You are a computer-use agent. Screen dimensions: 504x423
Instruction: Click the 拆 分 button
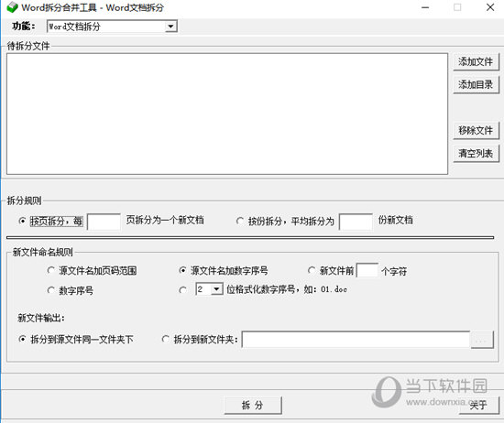(253, 406)
